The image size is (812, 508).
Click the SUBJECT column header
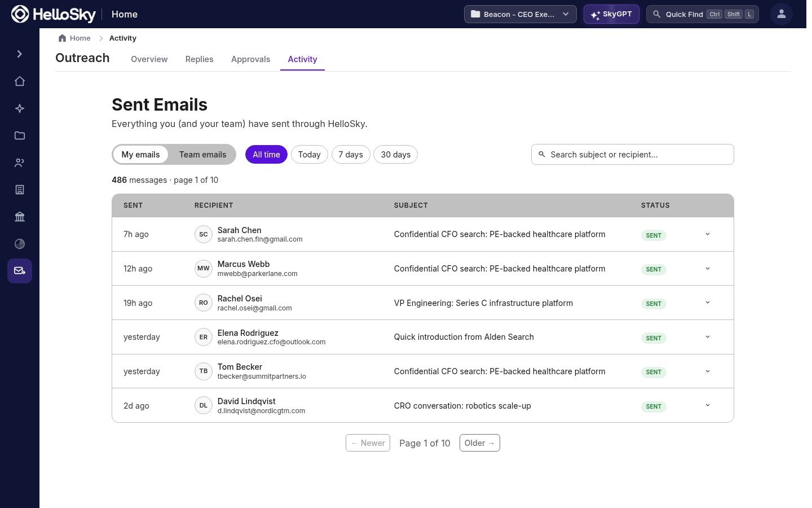[x=411, y=205]
